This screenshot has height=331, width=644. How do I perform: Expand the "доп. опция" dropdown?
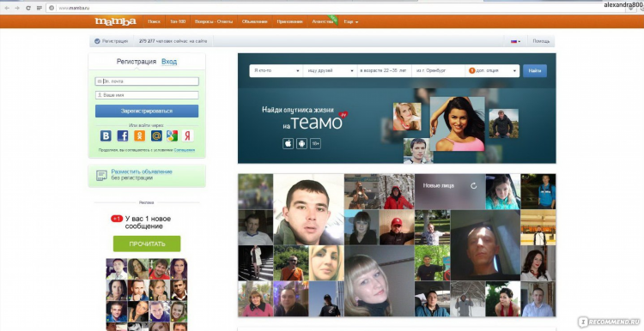pos(492,71)
